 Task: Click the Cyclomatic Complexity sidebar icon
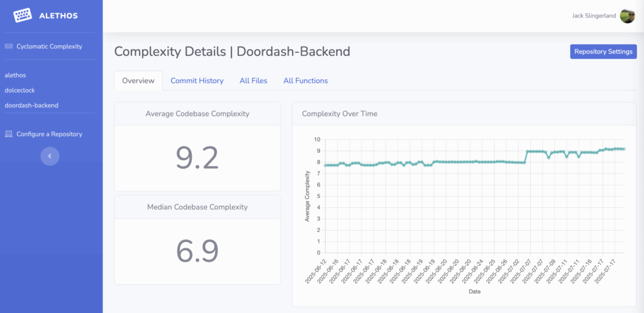pos(9,47)
